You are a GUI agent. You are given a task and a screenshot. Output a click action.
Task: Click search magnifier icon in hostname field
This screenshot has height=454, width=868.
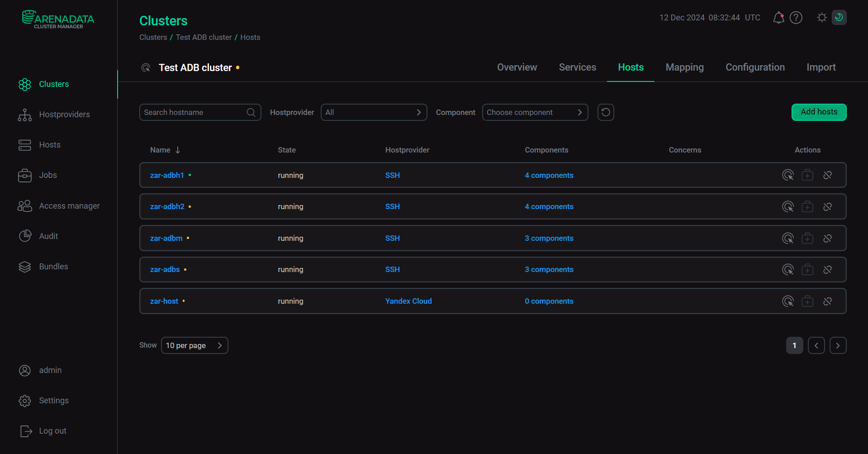coord(251,112)
